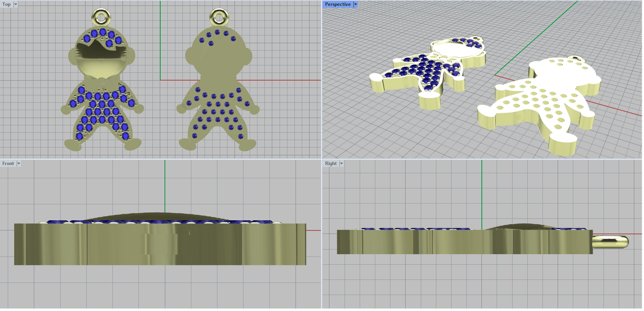
Task: Click the Top viewport title label
Action: coord(6,4)
